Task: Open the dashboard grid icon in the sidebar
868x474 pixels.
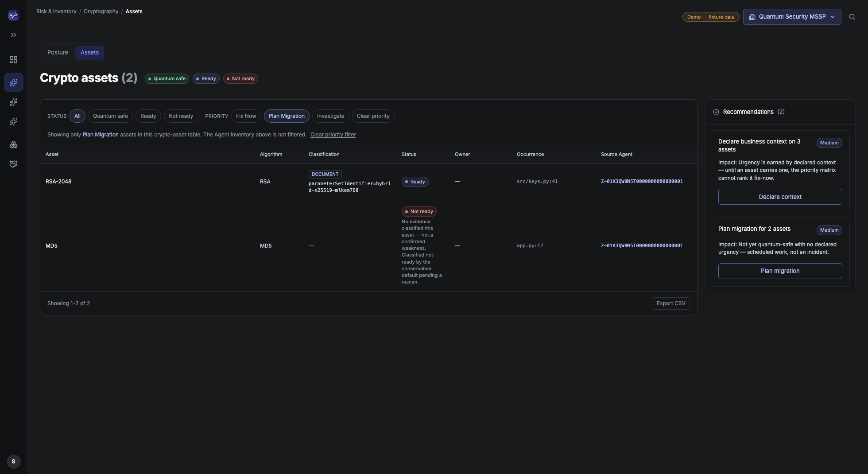Action: tap(14, 60)
